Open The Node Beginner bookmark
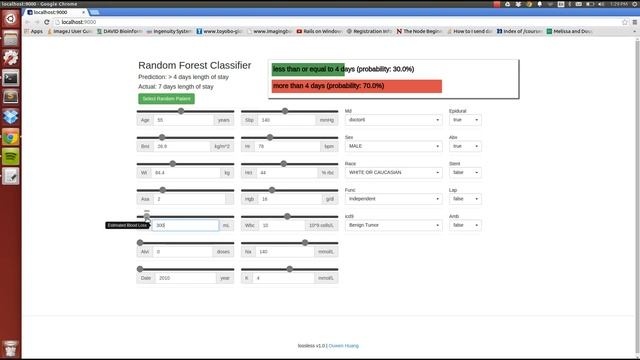 coord(419,31)
